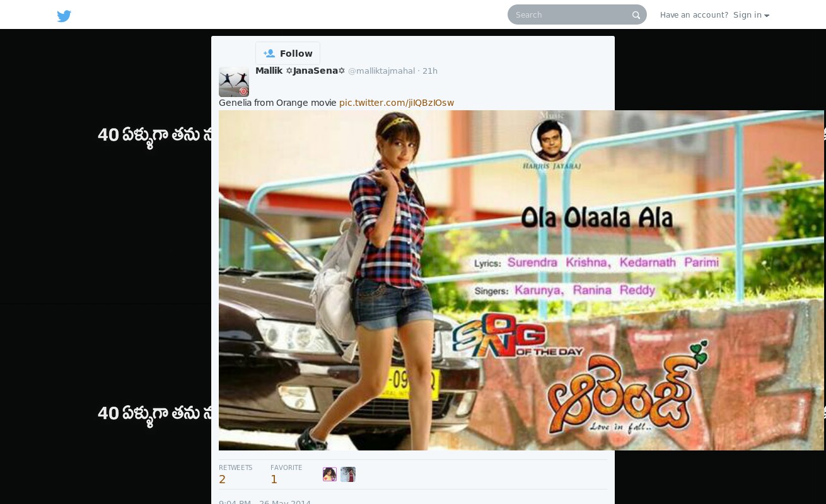The height and width of the screenshot is (504, 826).
Task: Click the search magnifier icon
Action: coord(636,15)
